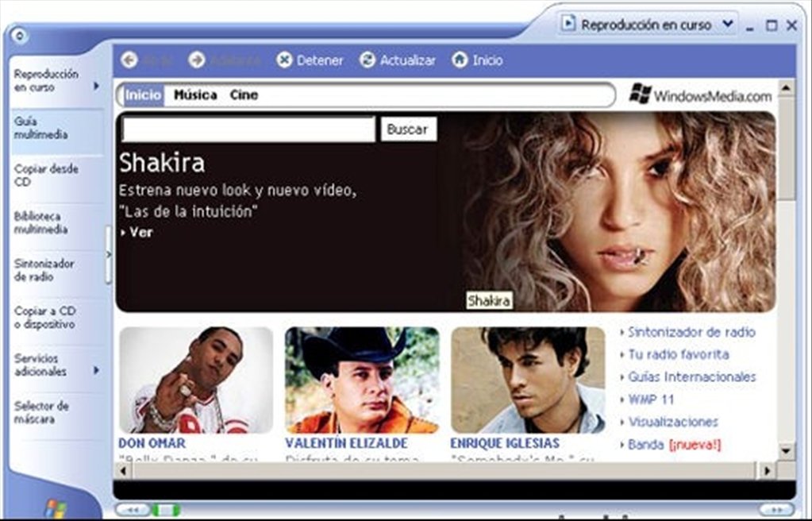812x521 pixels.
Task: Follow the DON OMAR name link
Action: pos(152,443)
